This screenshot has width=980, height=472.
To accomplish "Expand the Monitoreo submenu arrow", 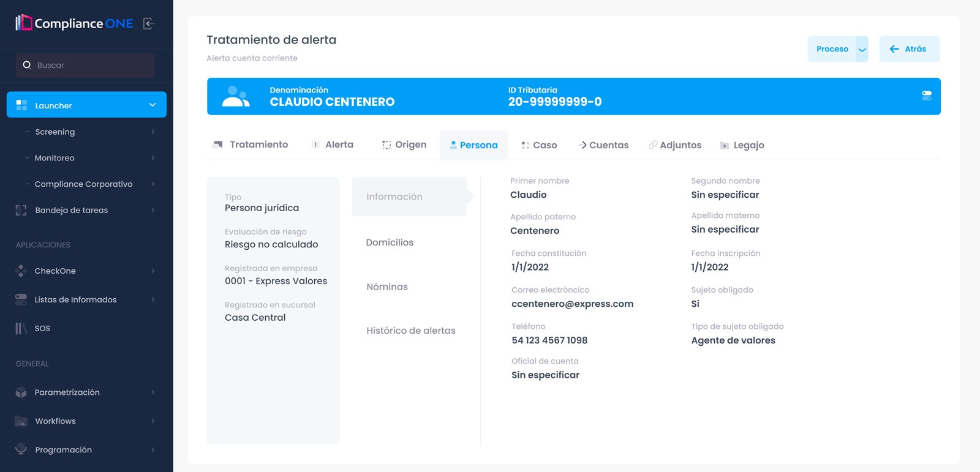I will coord(153,158).
